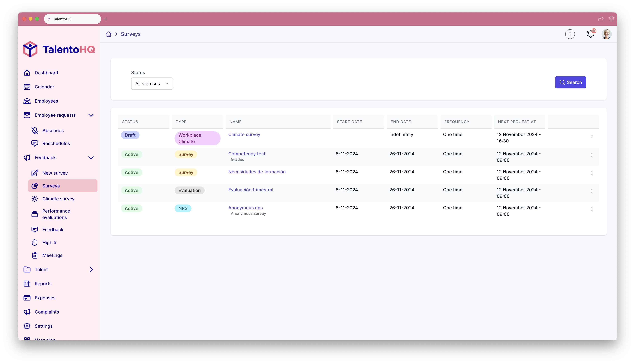Open the Meetings menu item
This screenshot has width=635, height=364.
[x=63, y=255]
